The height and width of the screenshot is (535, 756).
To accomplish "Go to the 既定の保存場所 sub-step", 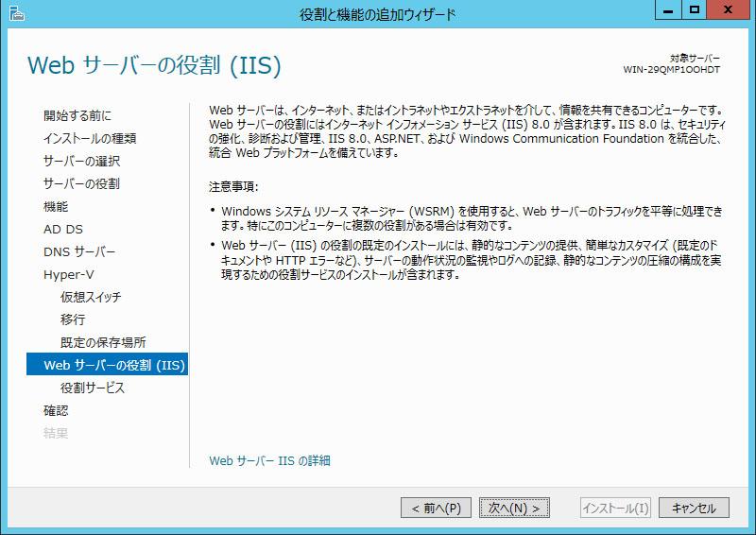I will coord(103,342).
